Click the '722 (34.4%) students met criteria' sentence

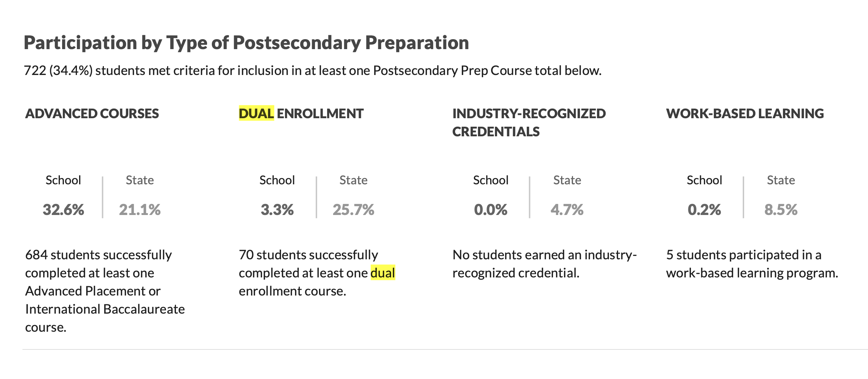tap(313, 71)
